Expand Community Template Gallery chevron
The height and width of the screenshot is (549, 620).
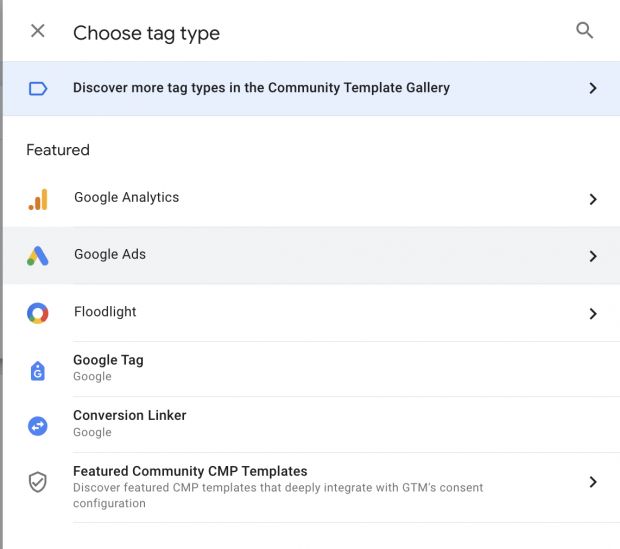click(592, 88)
